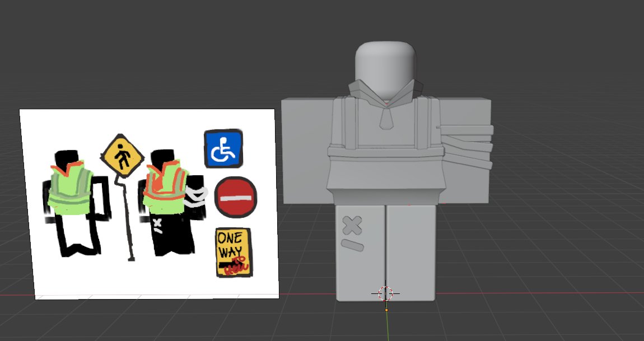Click the vest figure with black pants
The width and height of the screenshot is (644, 341).
[x=172, y=202]
